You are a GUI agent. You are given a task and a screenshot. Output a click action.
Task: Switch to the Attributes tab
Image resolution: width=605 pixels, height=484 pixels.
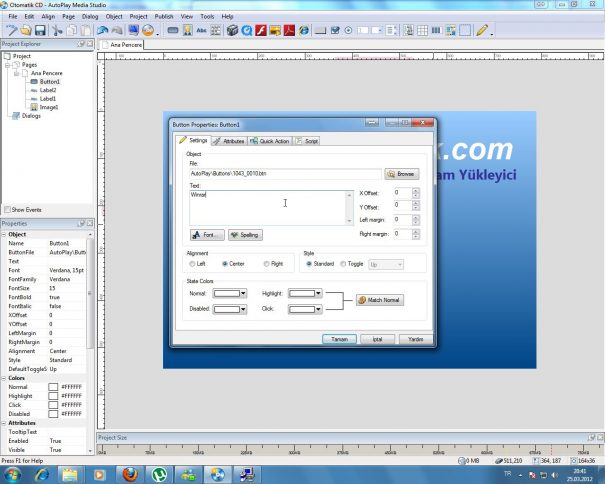coord(229,141)
